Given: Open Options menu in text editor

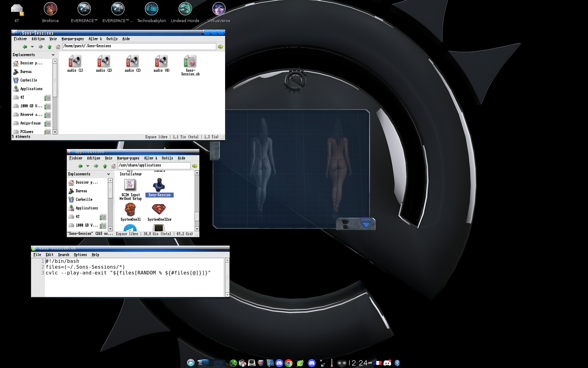Looking at the screenshot, I should point(80,255).
